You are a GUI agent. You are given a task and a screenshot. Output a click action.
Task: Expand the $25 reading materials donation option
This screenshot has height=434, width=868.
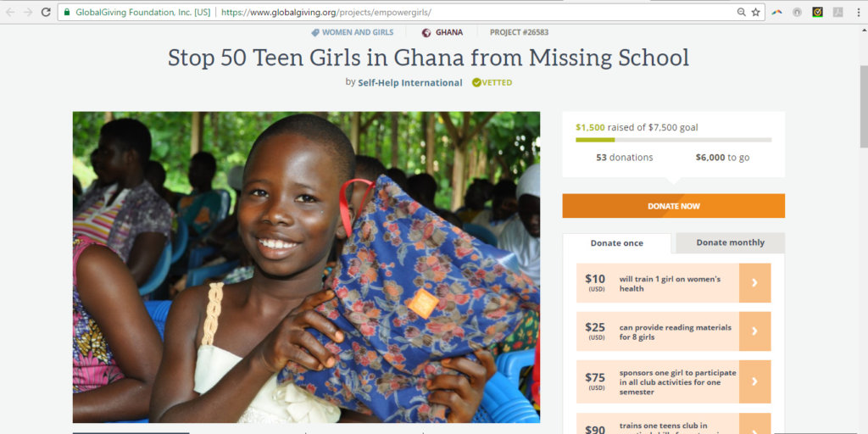[754, 332]
